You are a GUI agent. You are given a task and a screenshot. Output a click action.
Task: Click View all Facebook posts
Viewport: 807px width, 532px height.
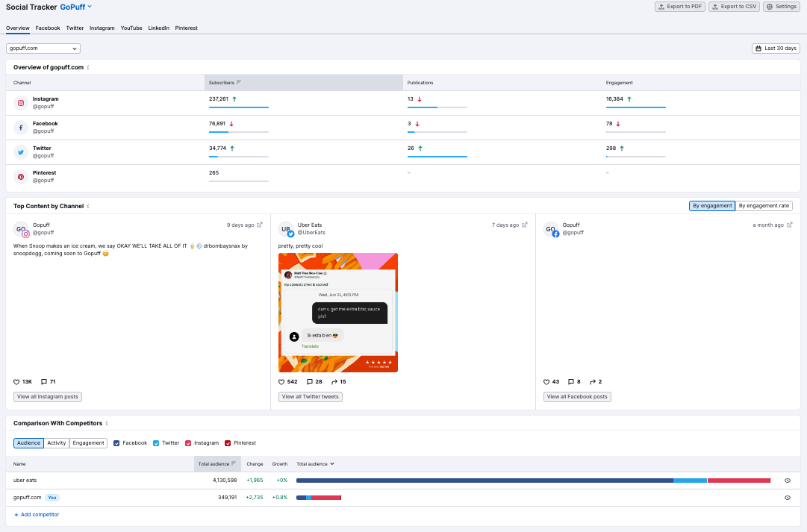click(577, 397)
